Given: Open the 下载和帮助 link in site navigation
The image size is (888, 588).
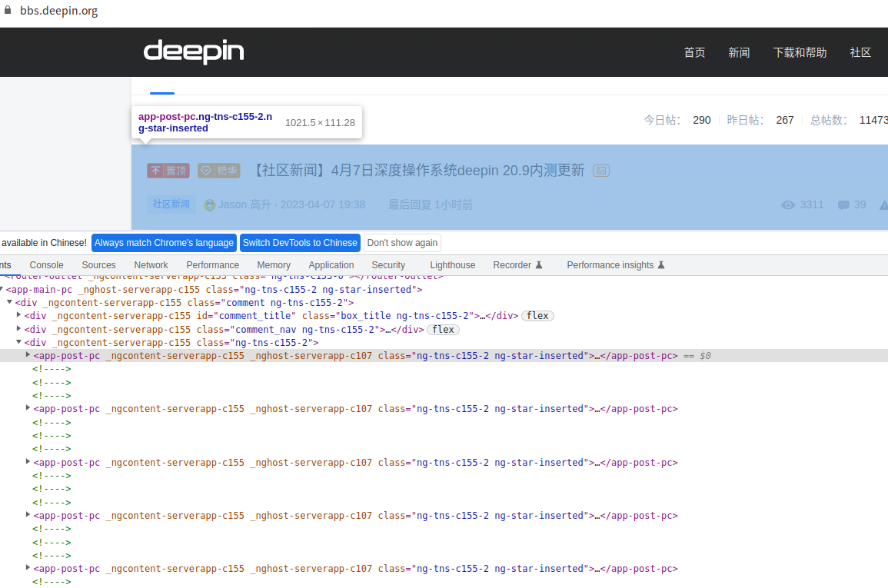Looking at the screenshot, I should (800, 52).
